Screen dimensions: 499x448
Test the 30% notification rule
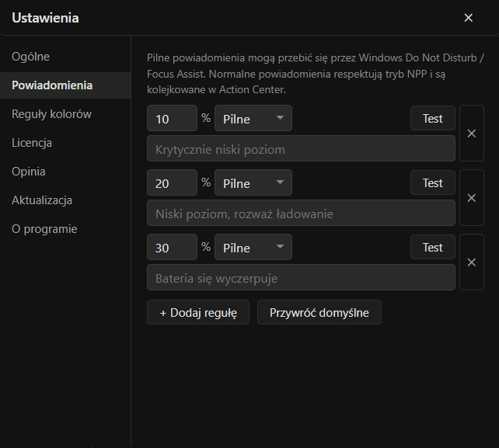click(433, 247)
